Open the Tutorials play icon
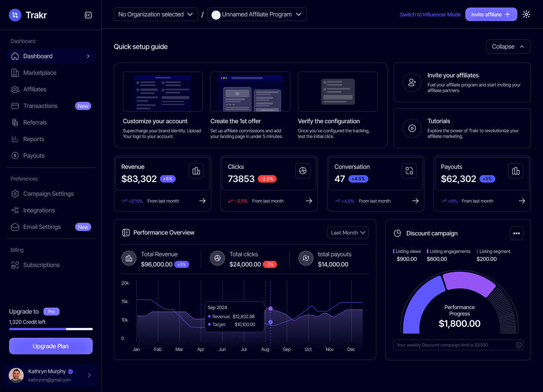The height and width of the screenshot is (392, 543). (x=412, y=128)
